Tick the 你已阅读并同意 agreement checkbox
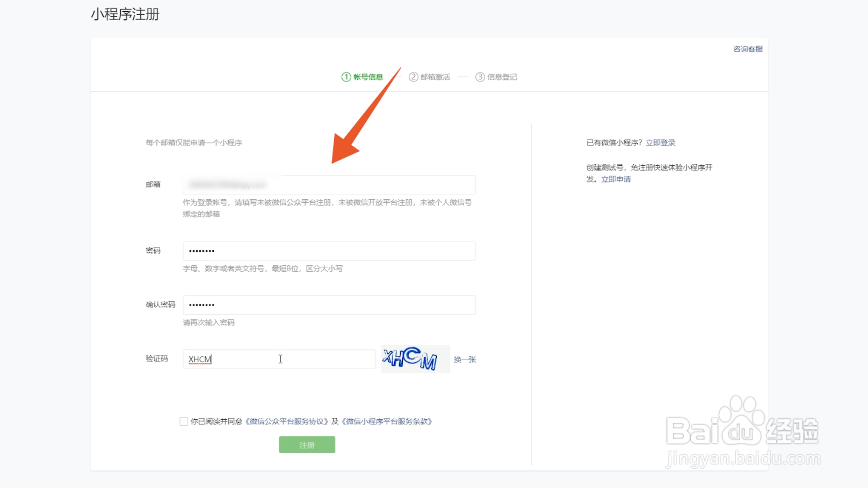The image size is (868, 488). point(184,421)
